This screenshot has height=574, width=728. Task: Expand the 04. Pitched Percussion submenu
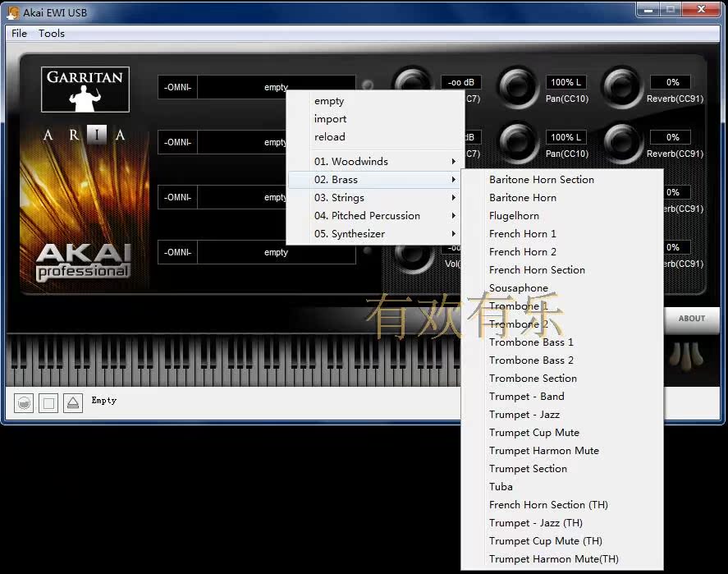[x=375, y=216]
